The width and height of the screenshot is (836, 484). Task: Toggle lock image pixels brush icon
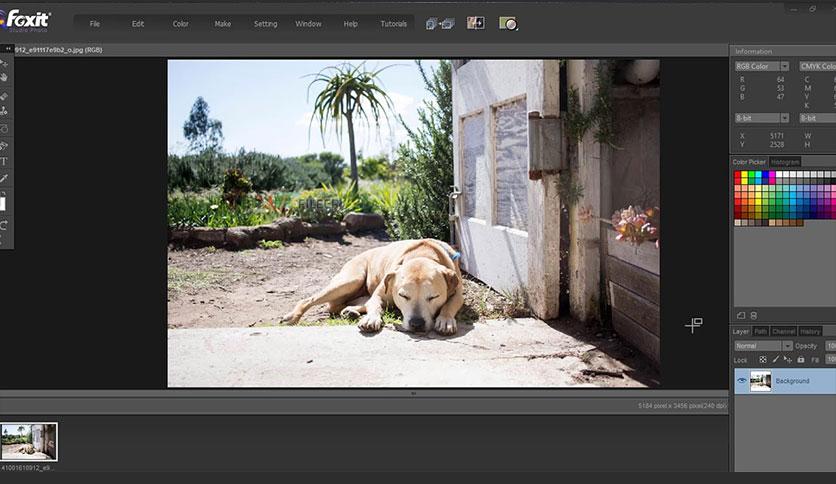[776, 360]
